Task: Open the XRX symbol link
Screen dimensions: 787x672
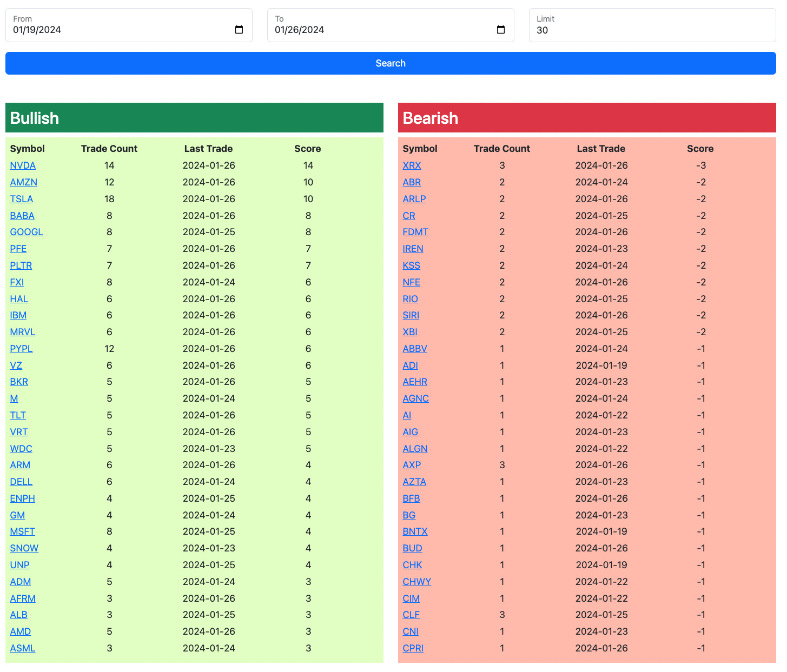Action: [412, 165]
